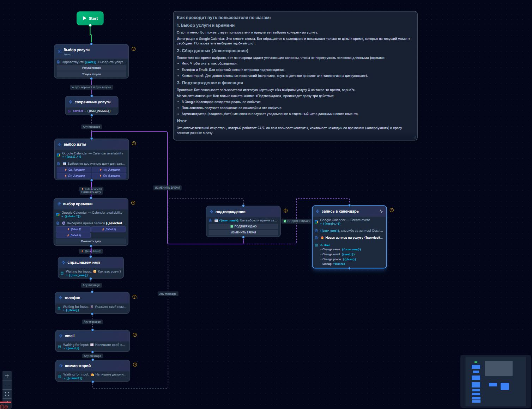This screenshot has height=409, width=532.
Task: Open help icon beside Выбор услуги node
Action: pyautogui.click(x=134, y=49)
